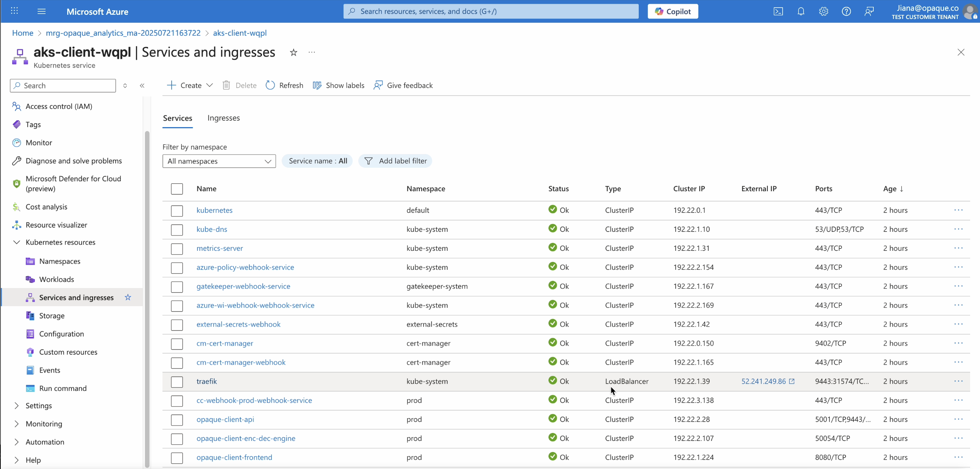980x469 pixels.
Task: Check gatekeeper-webhook-service row checkbox
Action: tap(177, 287)
